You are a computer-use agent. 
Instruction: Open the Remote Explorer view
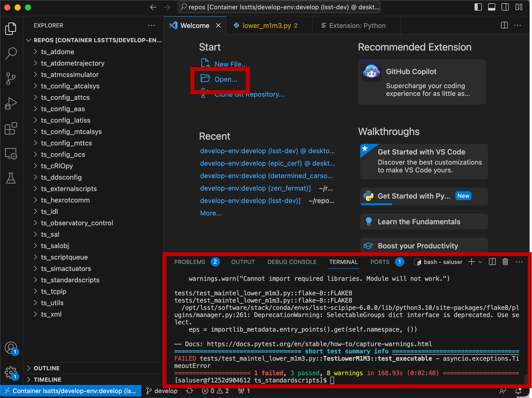[11, 154]
